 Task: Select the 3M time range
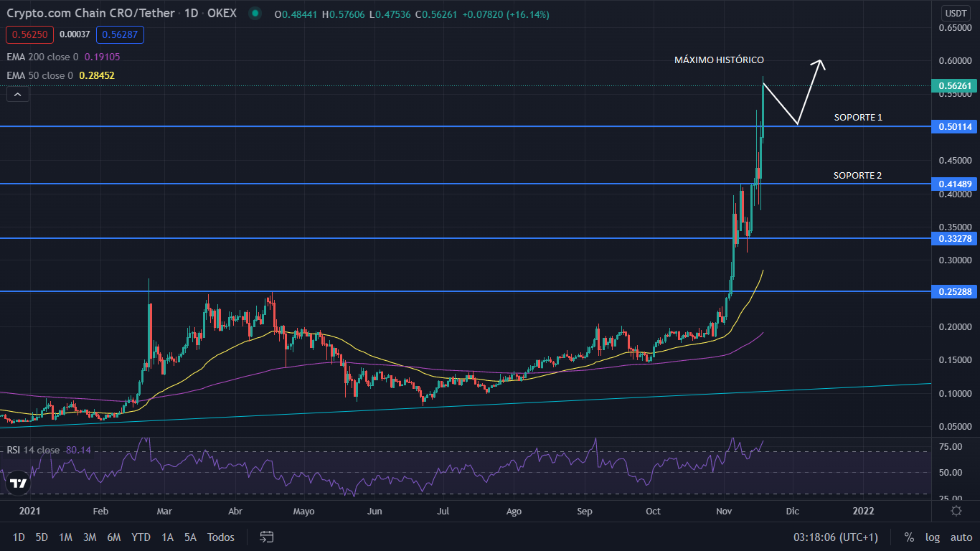coord(90,537)
